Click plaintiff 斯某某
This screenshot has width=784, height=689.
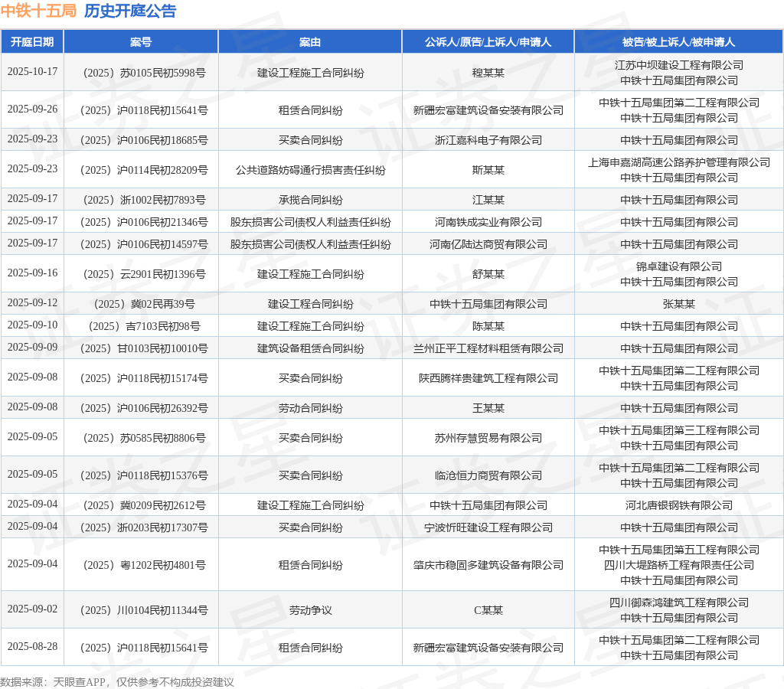coord(488,171)
